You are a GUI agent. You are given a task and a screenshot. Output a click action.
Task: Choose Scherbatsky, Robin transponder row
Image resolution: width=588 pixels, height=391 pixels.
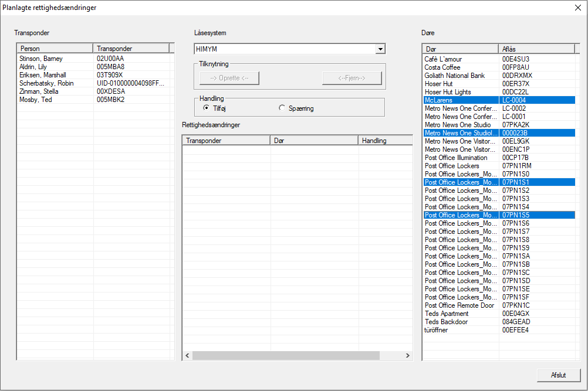point(46,83)
